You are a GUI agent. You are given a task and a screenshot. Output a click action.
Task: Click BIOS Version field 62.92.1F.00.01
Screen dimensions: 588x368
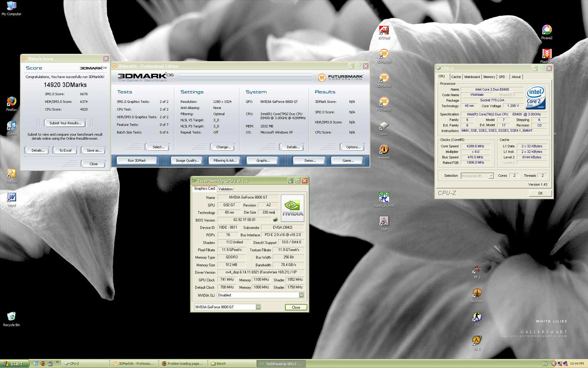[244, 220]
